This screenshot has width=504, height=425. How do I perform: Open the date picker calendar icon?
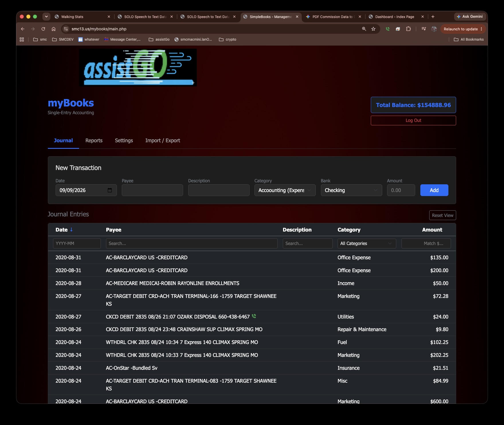coord(110,190)
